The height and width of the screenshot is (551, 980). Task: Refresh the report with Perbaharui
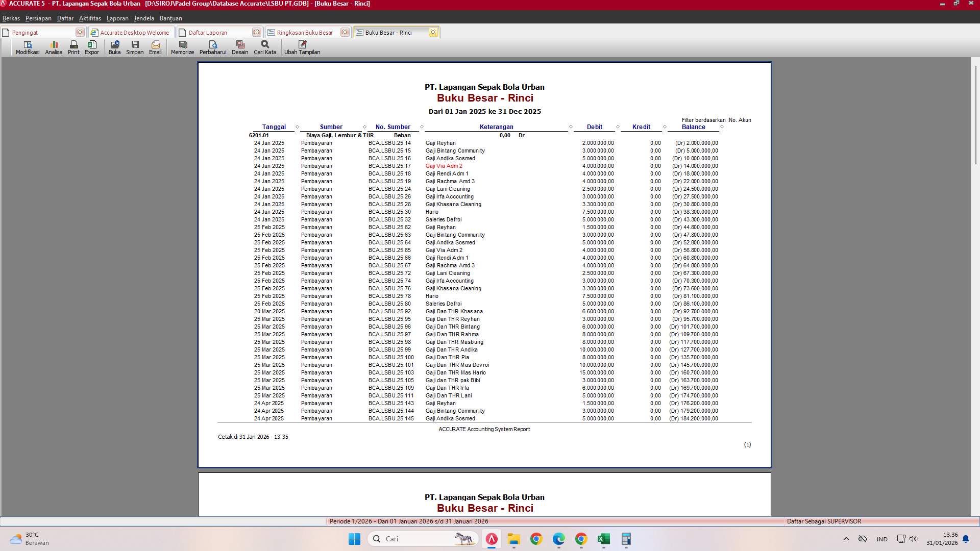(x=213, y=47)
